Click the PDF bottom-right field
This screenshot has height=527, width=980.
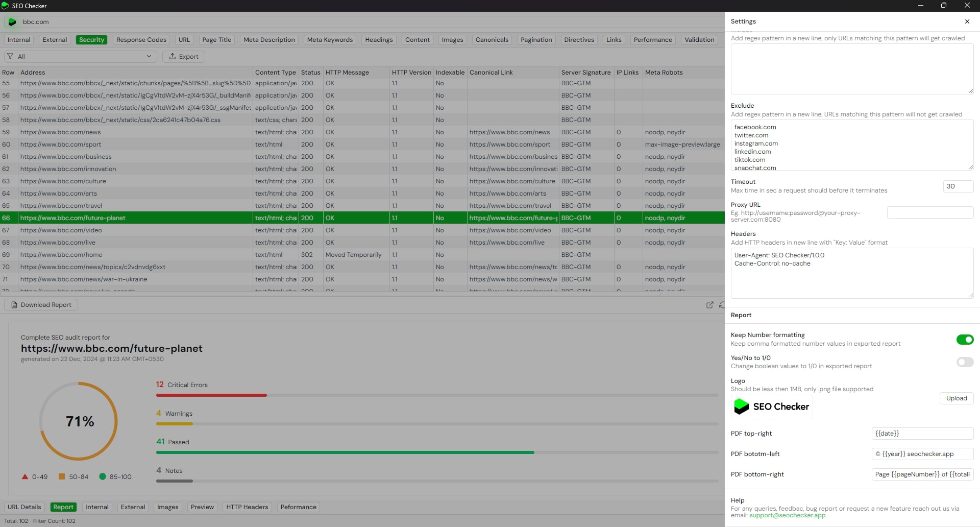(922, 474)
